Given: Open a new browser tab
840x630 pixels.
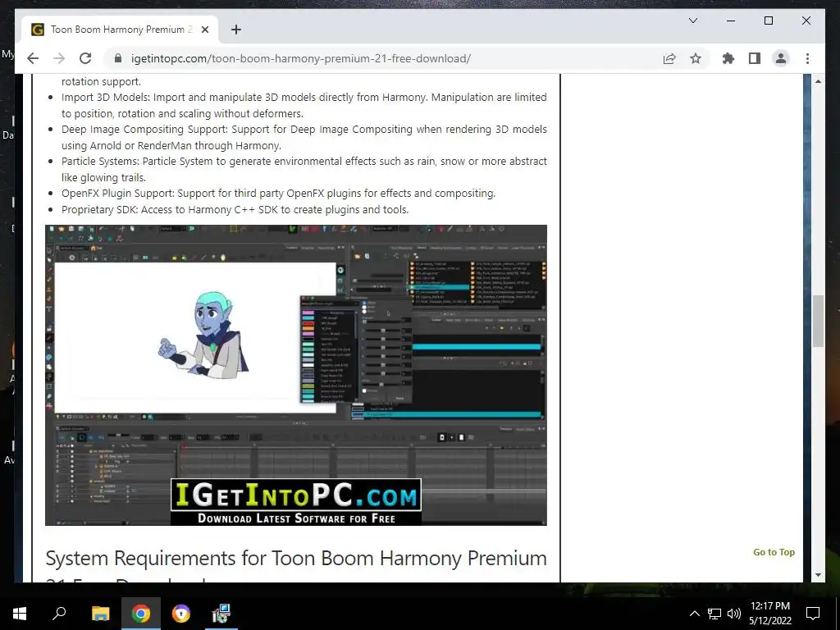Looking at the screenshot, I should pyautogui.click(x=235, y=30).
